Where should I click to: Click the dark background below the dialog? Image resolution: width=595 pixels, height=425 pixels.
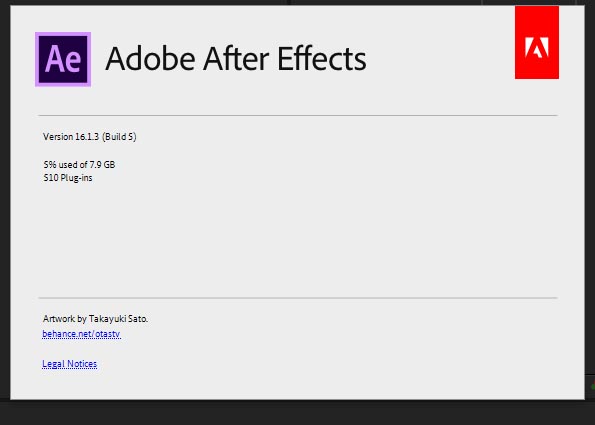point(298,412)
